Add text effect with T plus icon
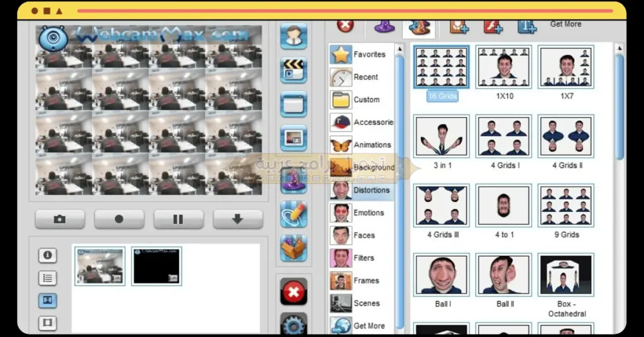 click(x=527, y=27)
